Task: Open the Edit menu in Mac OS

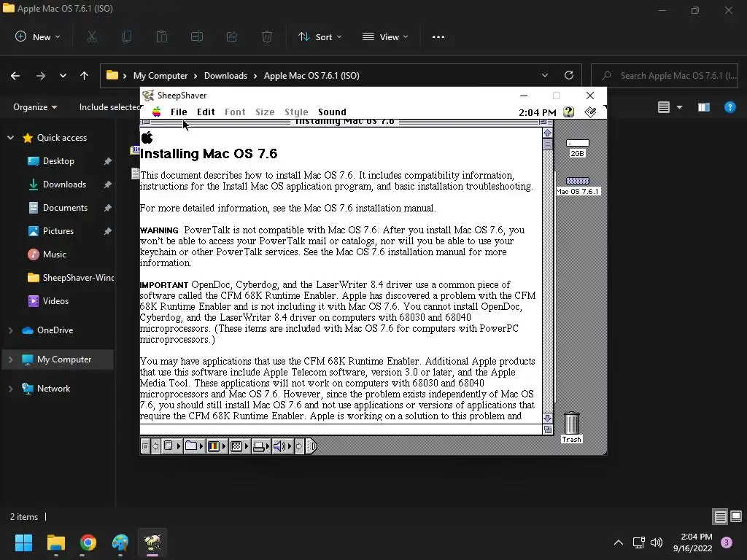Action: click(x=206, y=112)
